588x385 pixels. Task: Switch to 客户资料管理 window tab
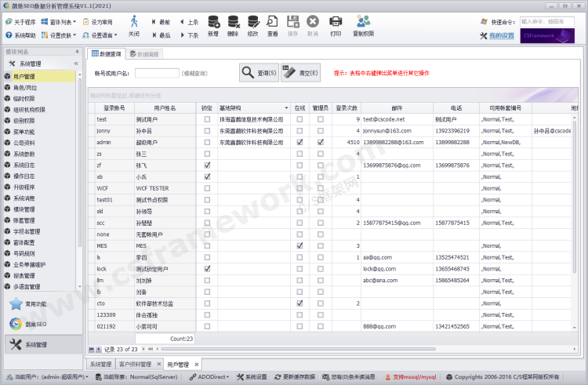[x=136, y=365]
